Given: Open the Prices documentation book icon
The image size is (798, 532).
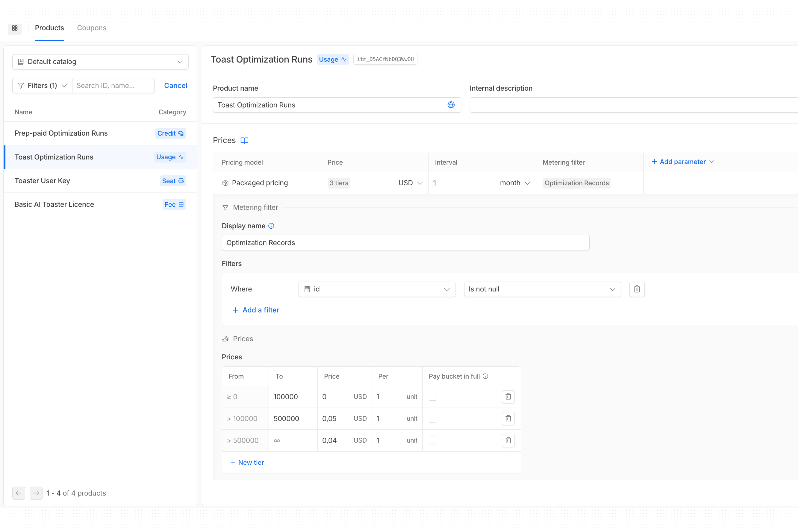Looking at the screenshot, I should [244, 140].
